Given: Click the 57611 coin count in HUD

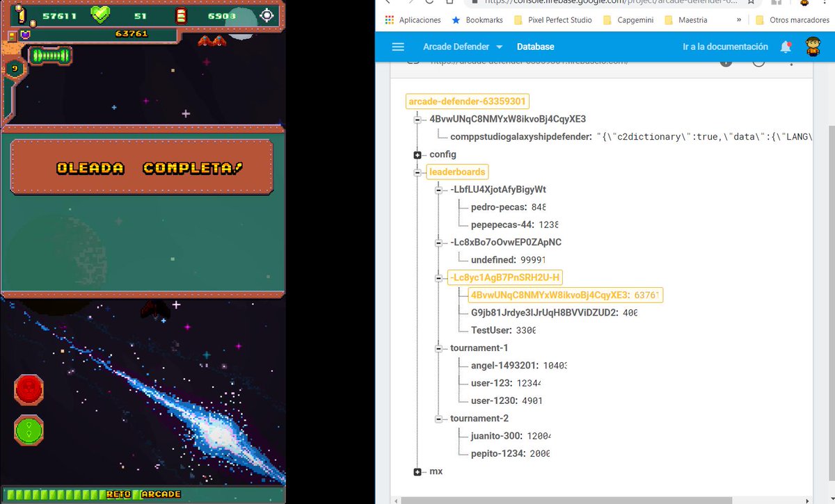Looking at the screenshot, I should tap(59, 15).
